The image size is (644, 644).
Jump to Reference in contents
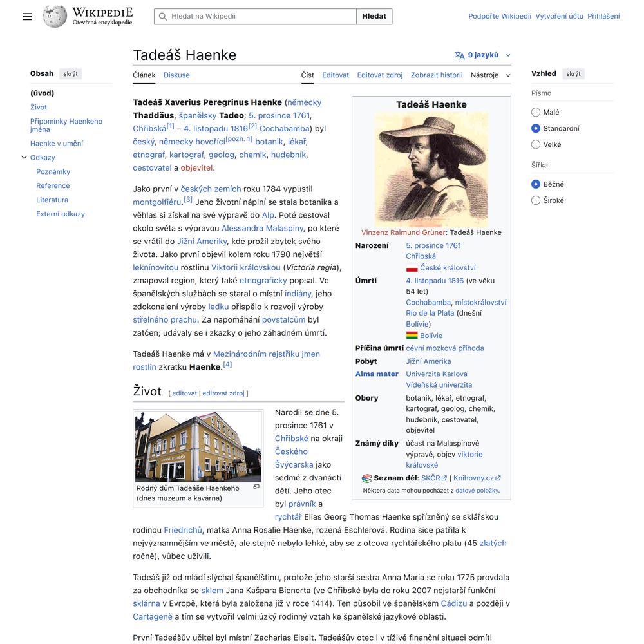(x=53, y=185)
